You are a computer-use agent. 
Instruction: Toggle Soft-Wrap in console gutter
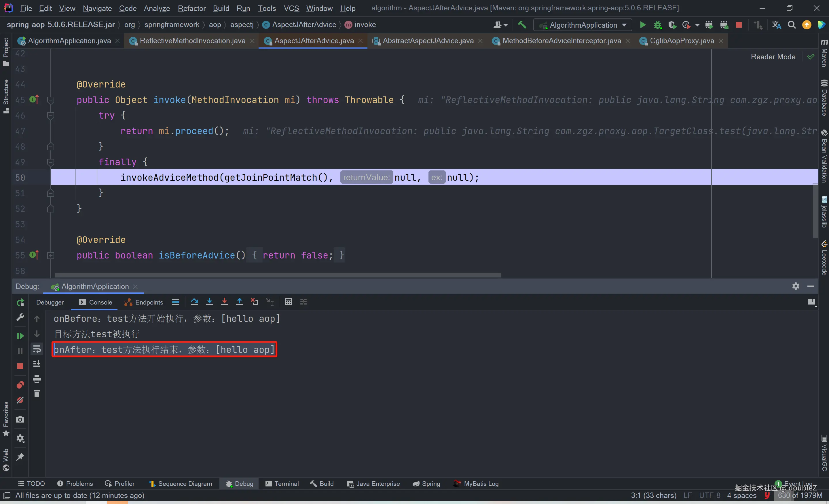[x=37, y=349]
